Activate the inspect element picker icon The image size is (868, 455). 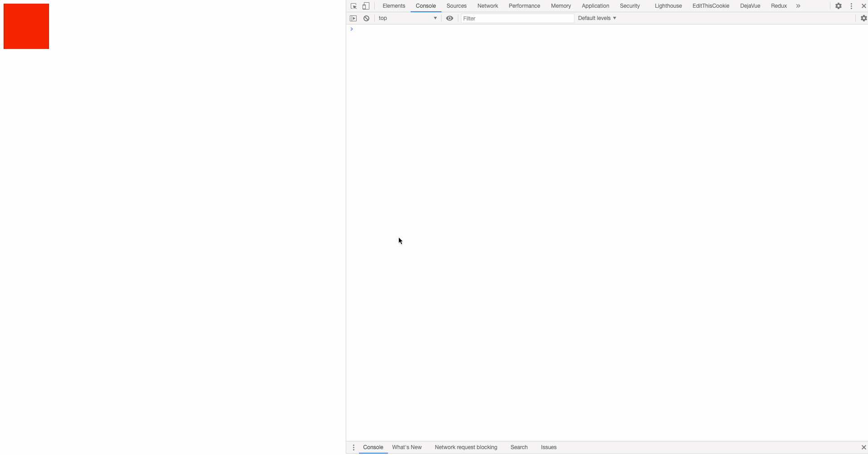353,6
